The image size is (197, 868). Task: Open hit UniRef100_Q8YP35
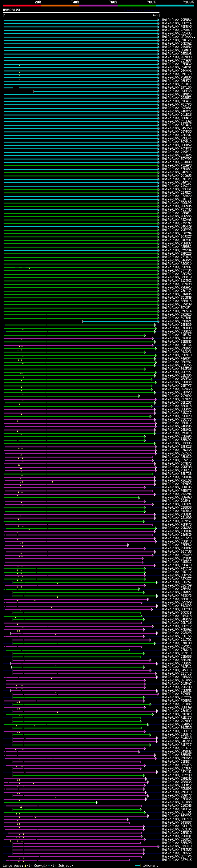[177, 131]
